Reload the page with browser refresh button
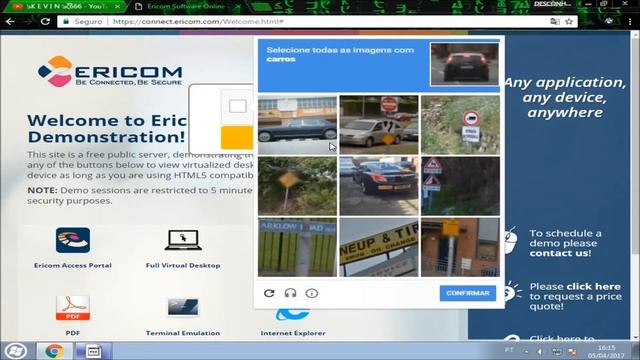Image resolution: width=640 pixels, height=360 pixels. click(x=45, y=21)
